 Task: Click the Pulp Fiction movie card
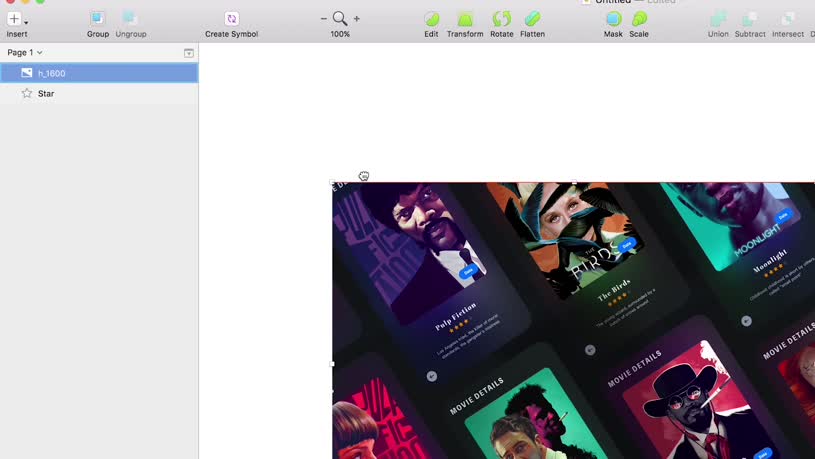point(431,276)
